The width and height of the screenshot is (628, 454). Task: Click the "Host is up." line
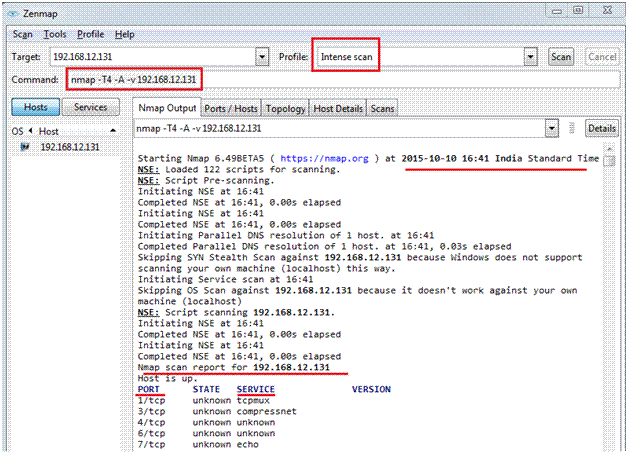[167, 378]
